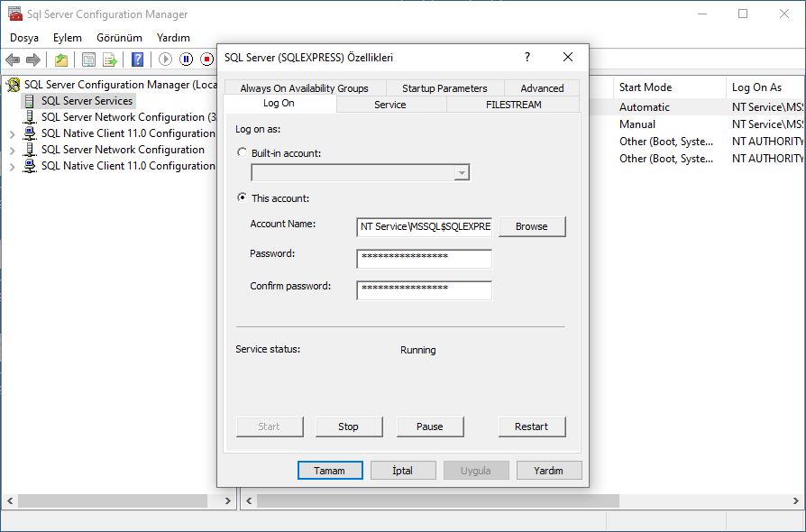Select the Built-in account radio button
Image resolution: width=806 pixels, height=532 pixels.
242,152
